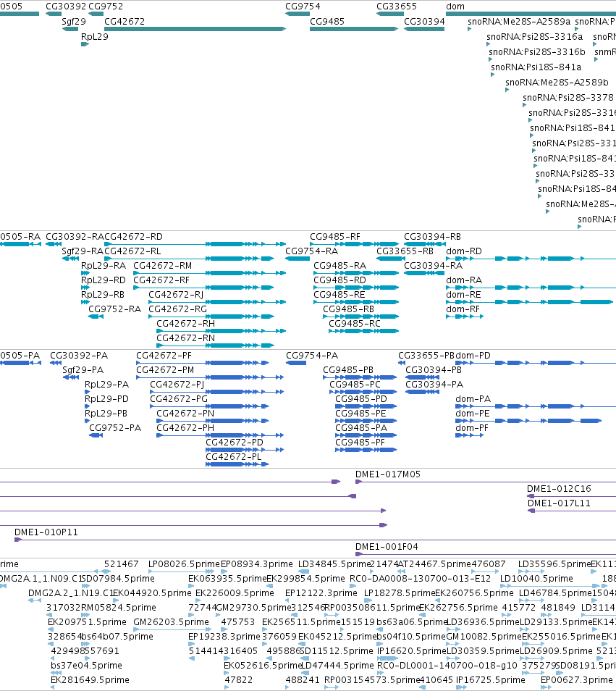Screen dimensions: 616x691
Task: Click snoRNA:Me28S-A2589a label
Action: [519, 22]
